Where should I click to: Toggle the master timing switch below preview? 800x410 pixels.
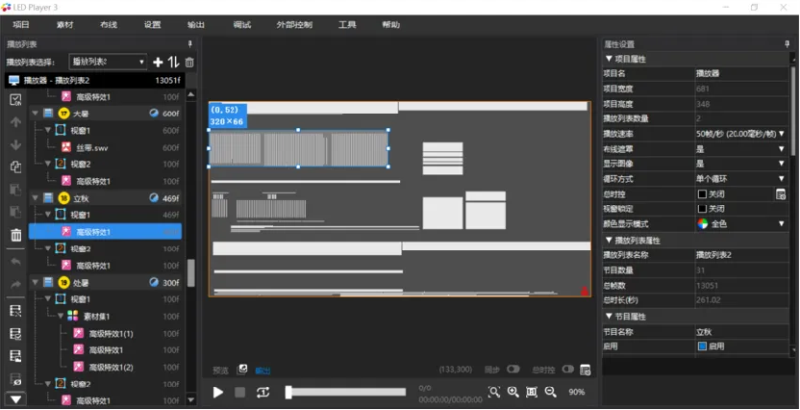point(568,369)
